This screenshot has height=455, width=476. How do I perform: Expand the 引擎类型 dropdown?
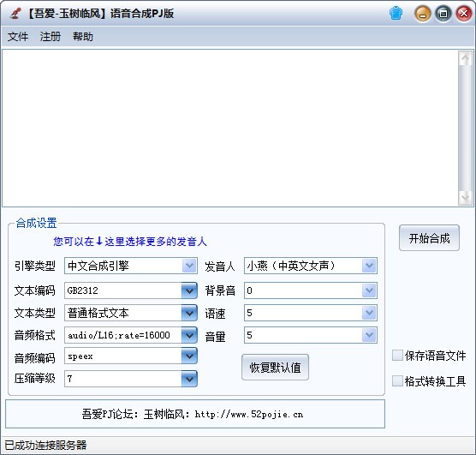click(189, 266)
